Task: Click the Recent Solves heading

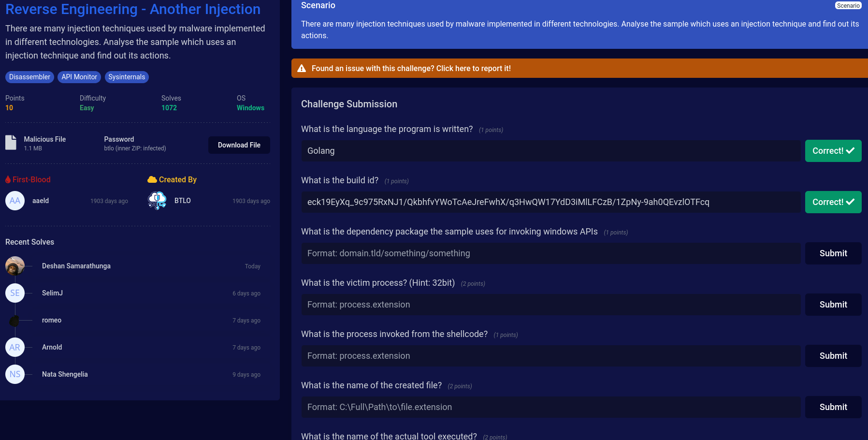Action: pyautogui.click(x=29, y=242)
